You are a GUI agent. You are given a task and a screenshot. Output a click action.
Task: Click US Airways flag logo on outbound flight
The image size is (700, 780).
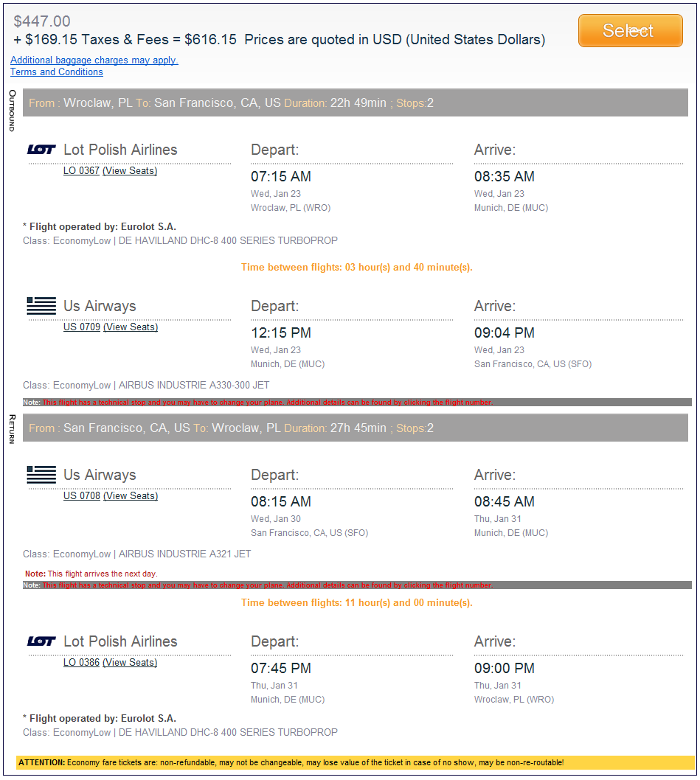(x=41, y=306)
